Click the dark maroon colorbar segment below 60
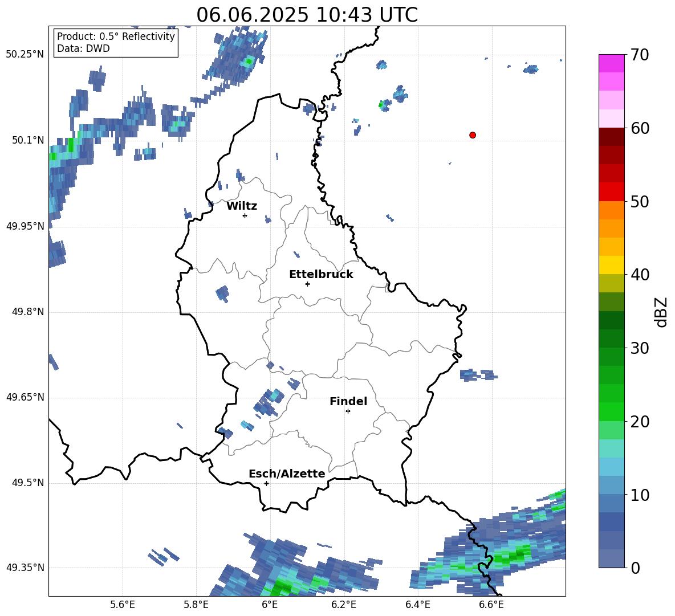This screenshot has width=675, height=616. tap(612, 137)
